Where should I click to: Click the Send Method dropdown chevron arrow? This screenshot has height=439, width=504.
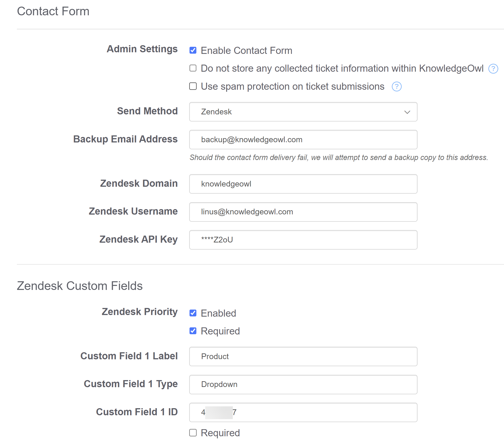click(x=407, y=112)
